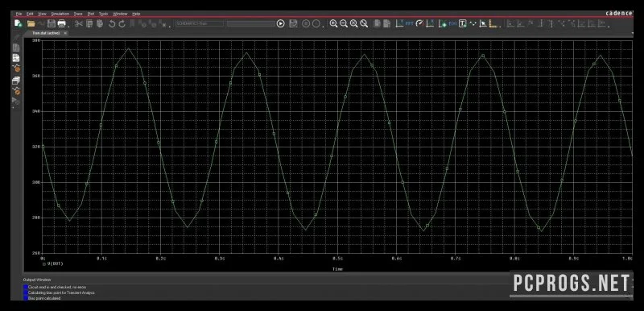Screen dimensions: 644x311
Task: Click the Zoom Fit magnifier icon
Action: [364, 23]
